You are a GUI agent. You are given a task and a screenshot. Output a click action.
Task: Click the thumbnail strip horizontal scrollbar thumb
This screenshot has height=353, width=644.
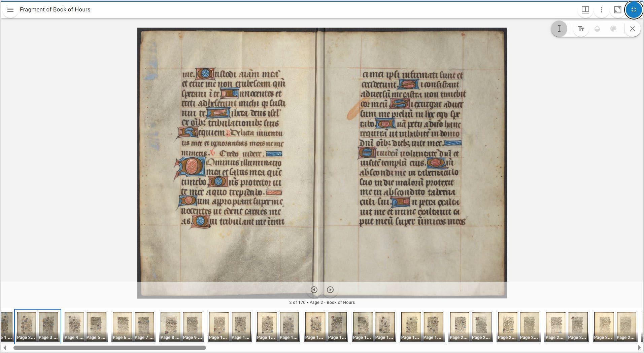click(x=110, y=348)
